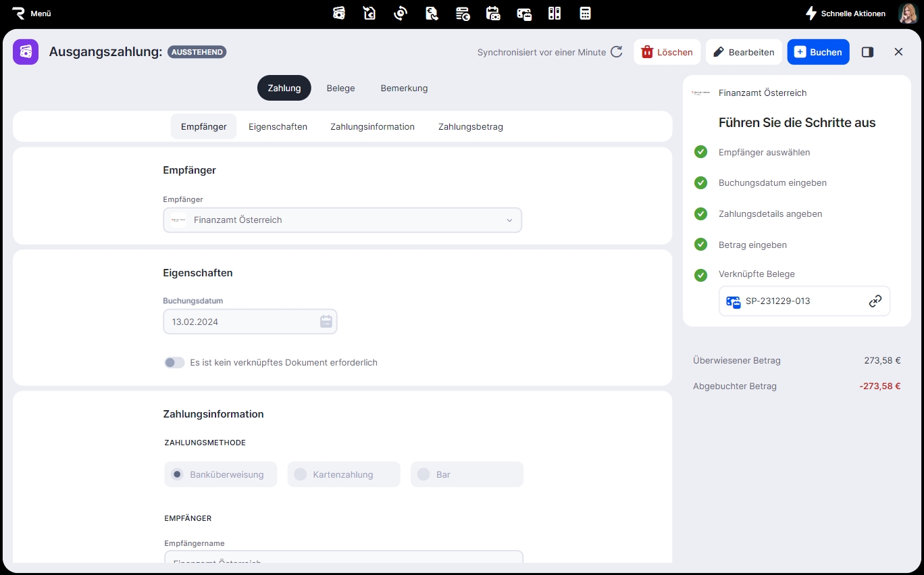Open Schnelle Aktionen menu
924x575 pixels.
[845, 14]
